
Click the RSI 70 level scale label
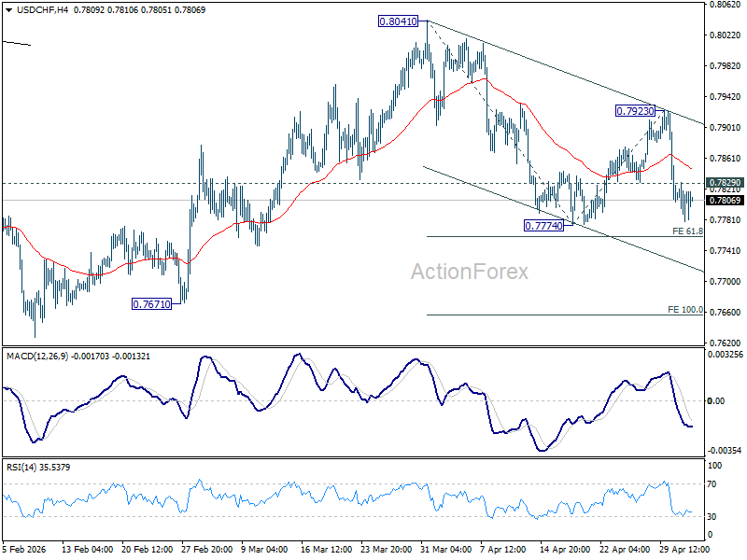(712, 484)
